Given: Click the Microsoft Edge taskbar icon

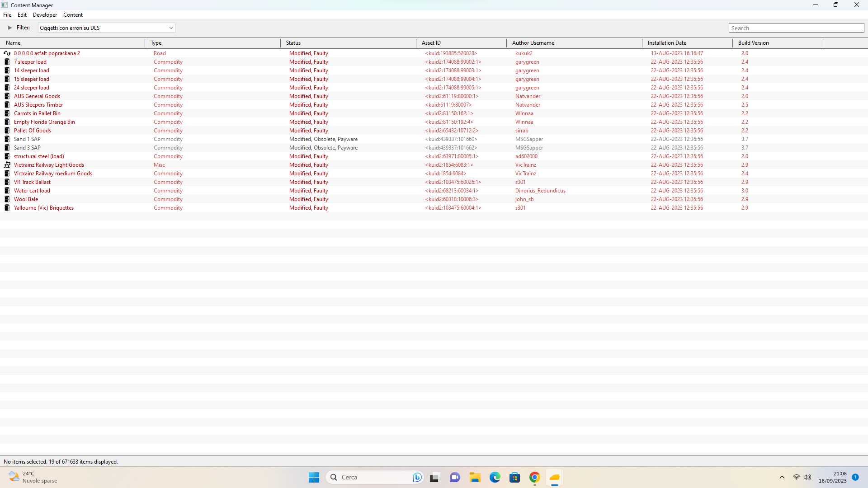Looking at the screenshot, I should (x=495, y=477).
